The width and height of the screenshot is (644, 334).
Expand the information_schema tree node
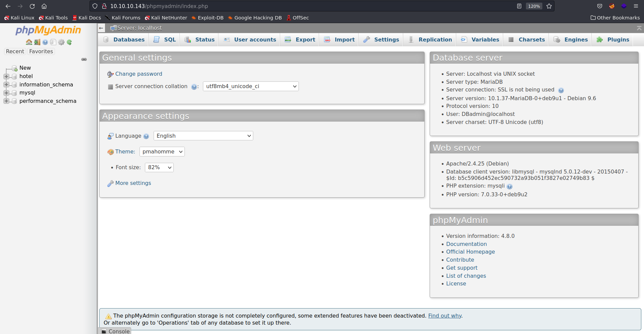pyautogui.click(x=6, y=85)
